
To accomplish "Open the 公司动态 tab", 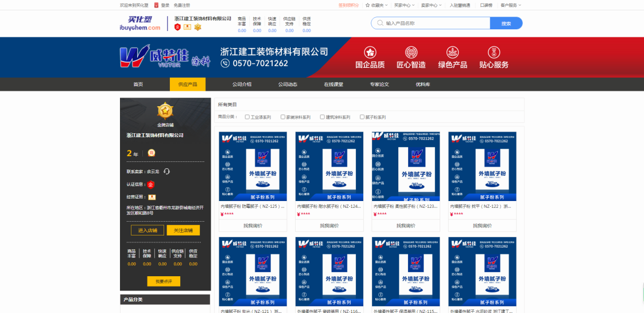I will (x=288, y=84).
